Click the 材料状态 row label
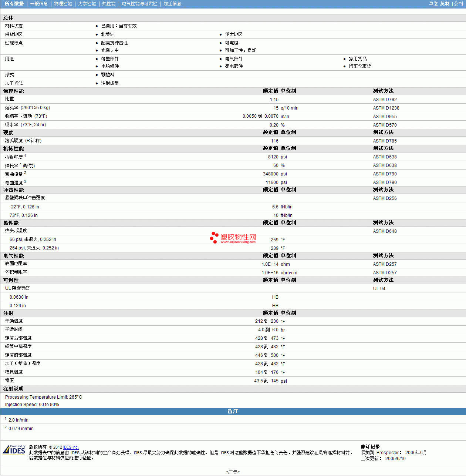Screen dimensions: 466x476 [14, 26]
